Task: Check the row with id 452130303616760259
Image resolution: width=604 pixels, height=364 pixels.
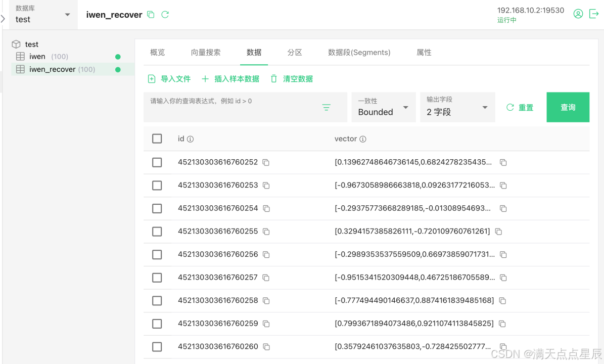Action: tap(157, 324)
